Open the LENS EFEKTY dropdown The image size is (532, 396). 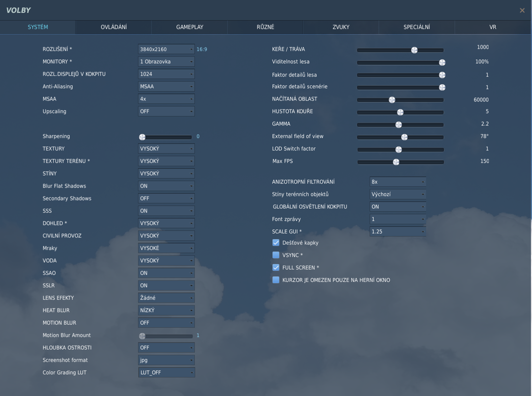[x=166, y=297]
